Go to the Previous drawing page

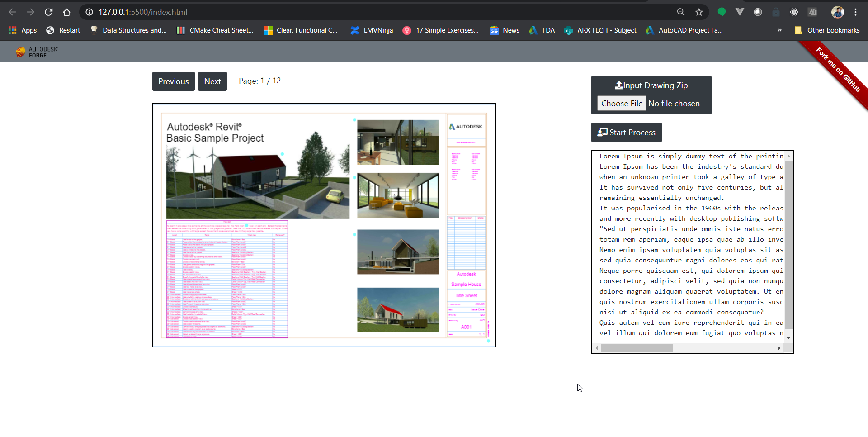click(174, 81)
